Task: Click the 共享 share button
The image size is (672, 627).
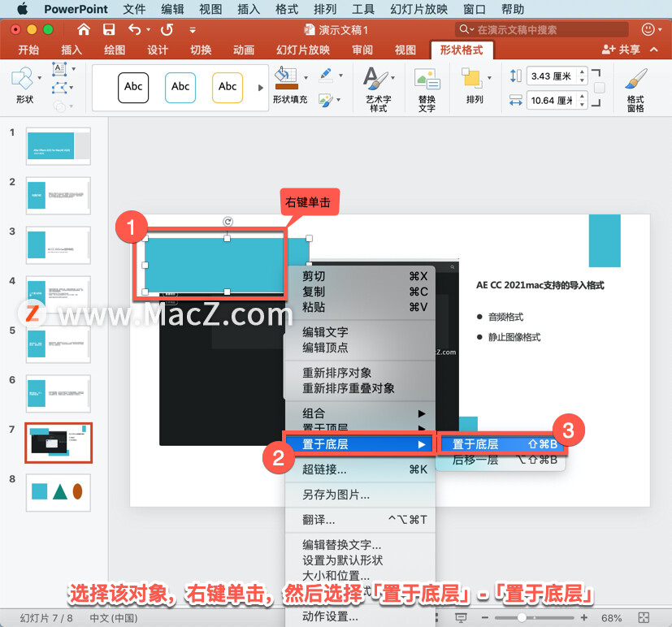Action: coord(621,50)
